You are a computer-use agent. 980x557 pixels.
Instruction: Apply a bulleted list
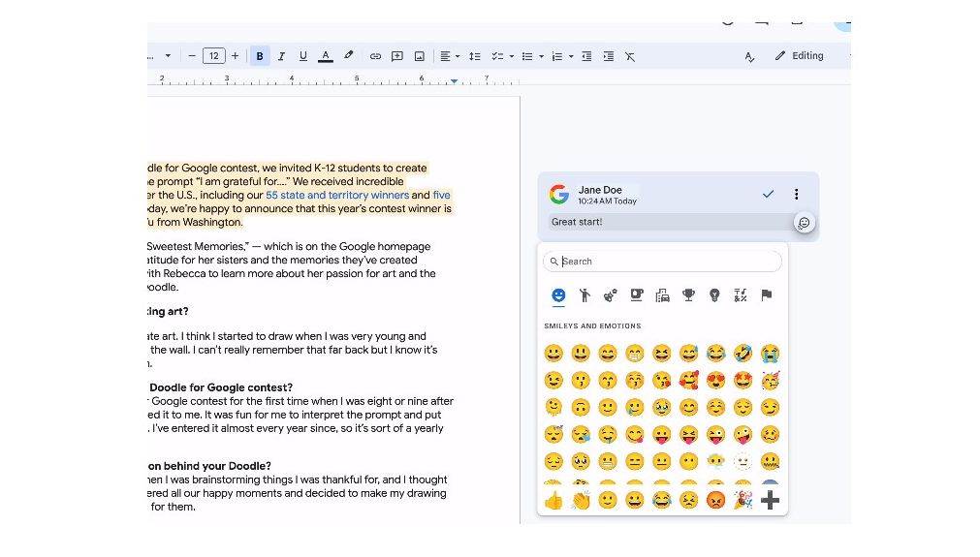tap(527, 56)
